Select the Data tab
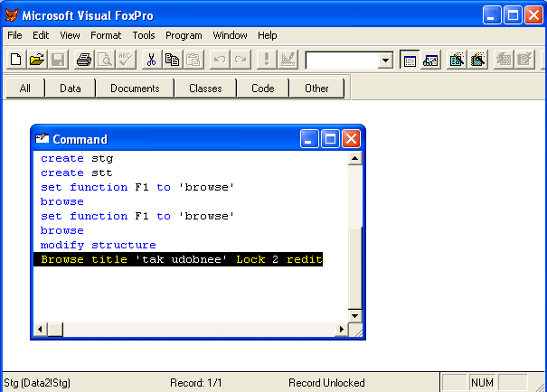This screenshot has width=547, height=392. tap(71, 89)
